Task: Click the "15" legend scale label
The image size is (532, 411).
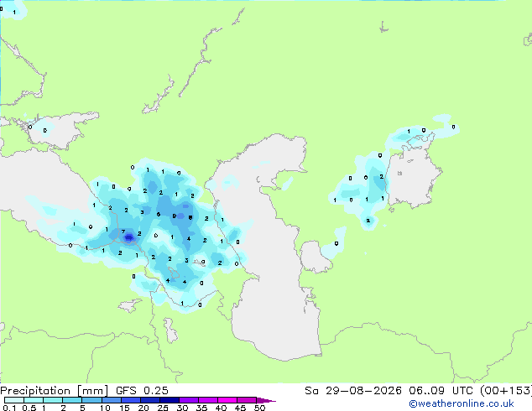Action: (x=124, y=408)
